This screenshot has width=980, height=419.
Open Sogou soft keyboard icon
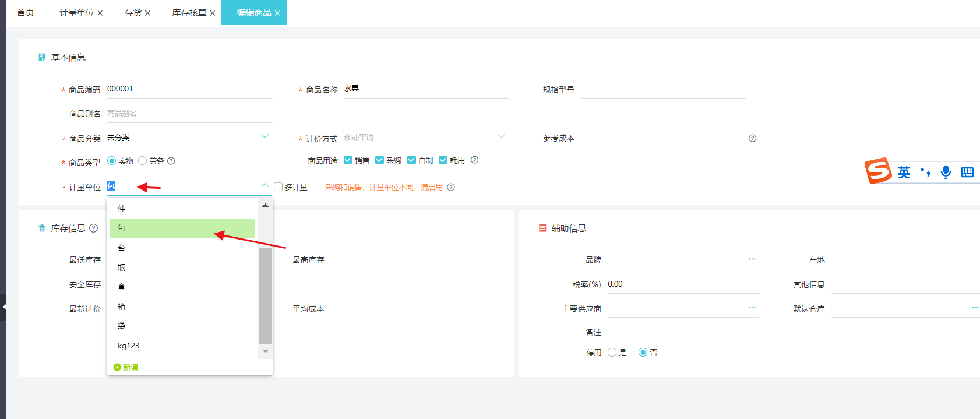[967, 172]
